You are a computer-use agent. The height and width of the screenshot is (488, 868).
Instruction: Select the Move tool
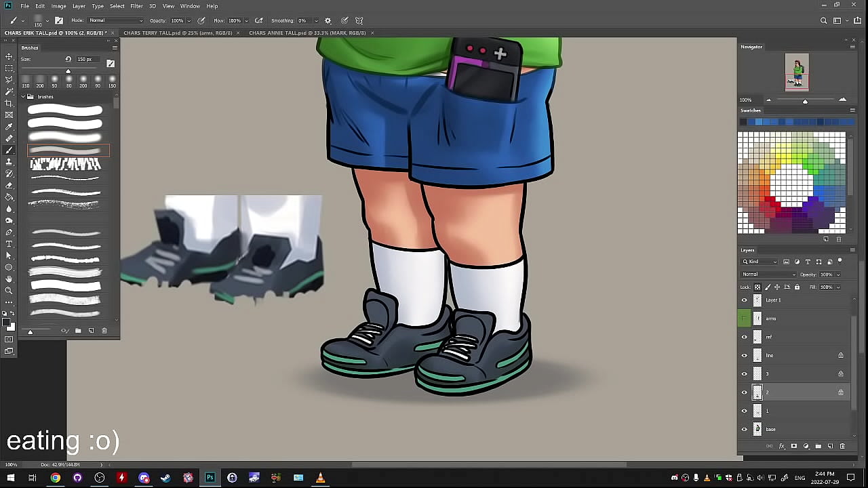pos(9,56)
